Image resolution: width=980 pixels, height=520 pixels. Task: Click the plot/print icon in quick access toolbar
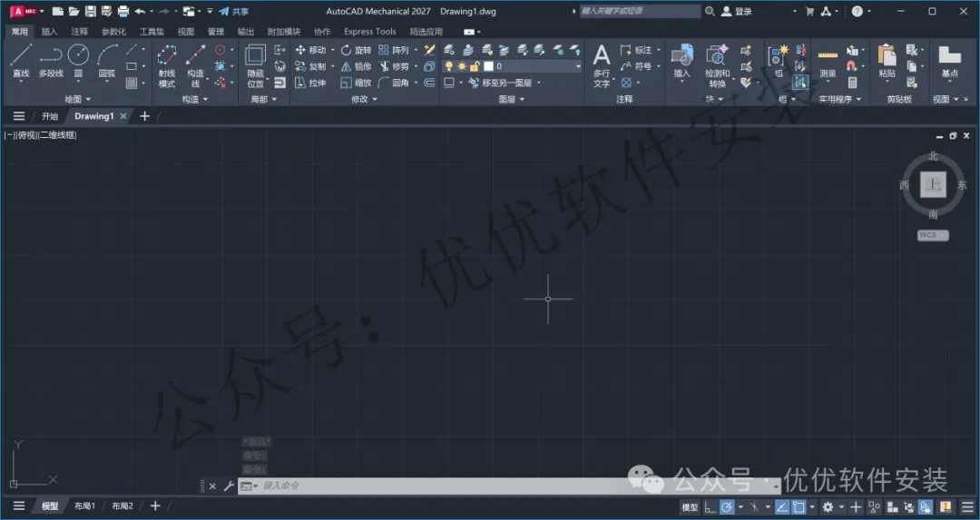click(123, 11)
